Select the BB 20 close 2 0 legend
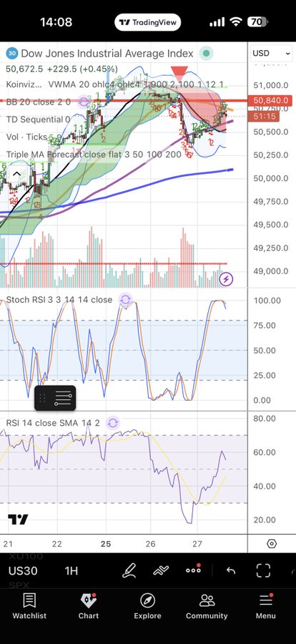296x644 pixels. (39, 102)
